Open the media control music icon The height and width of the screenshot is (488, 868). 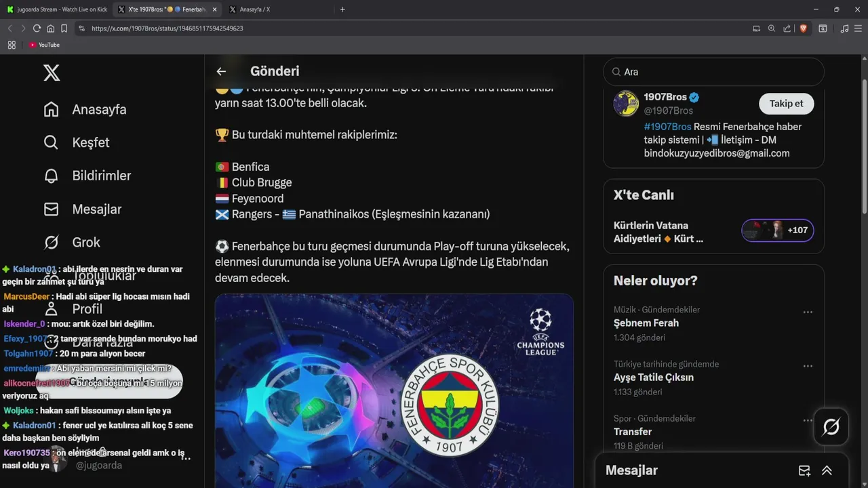844,28
